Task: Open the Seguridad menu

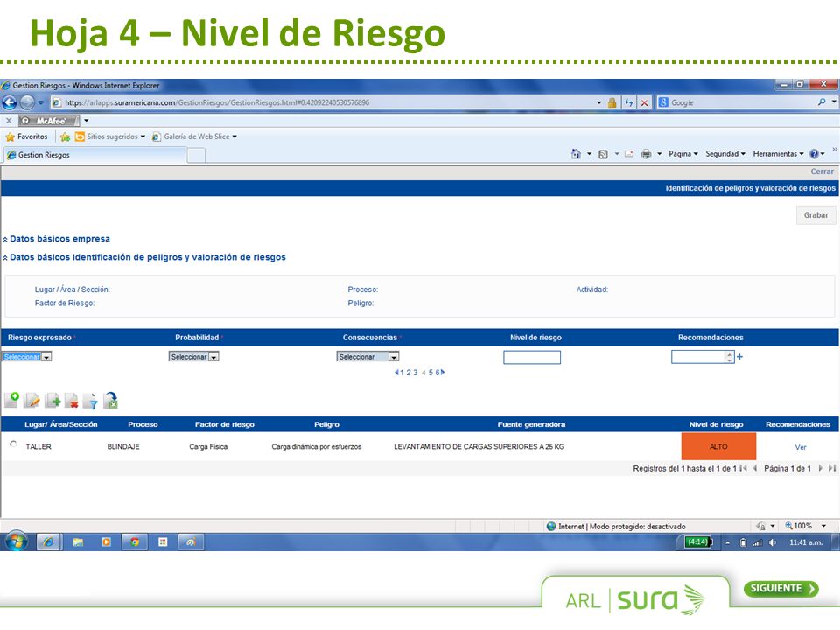Action: coord(724,154)
